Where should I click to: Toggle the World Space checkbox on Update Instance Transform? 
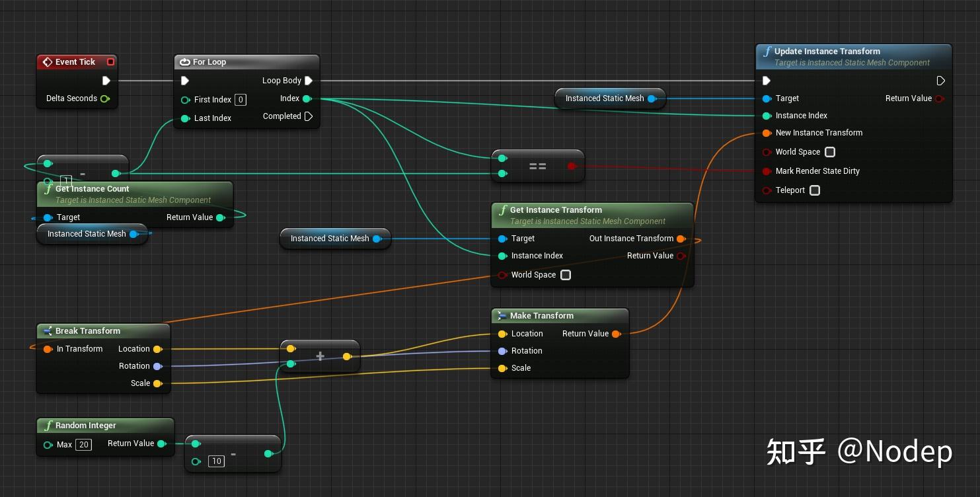click(x=830, y=152)
